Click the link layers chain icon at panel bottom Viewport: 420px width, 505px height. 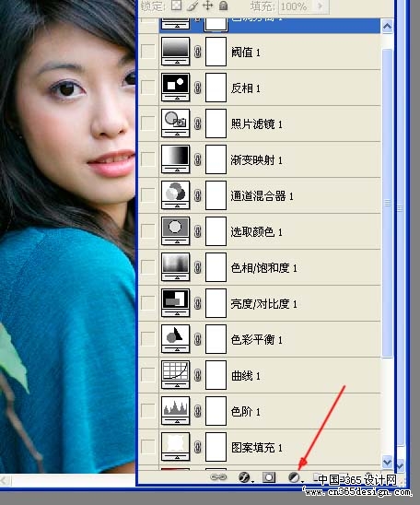click(218, 477)
